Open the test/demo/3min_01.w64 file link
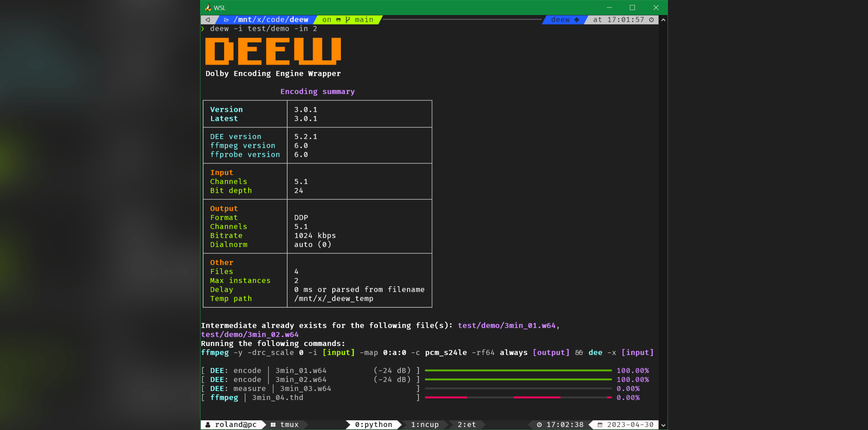The height and width of the screenshot is (430, 868). click(506, 325)
